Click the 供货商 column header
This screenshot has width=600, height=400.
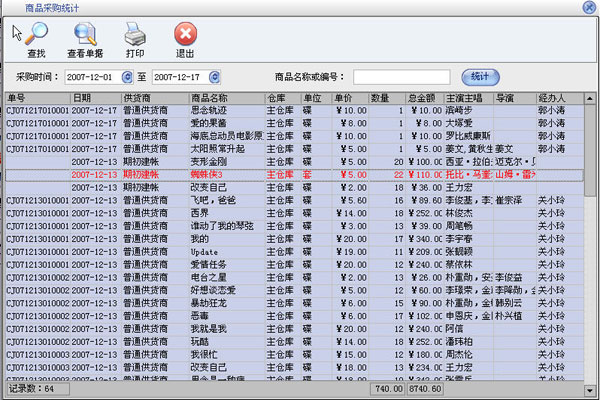pos(153,98)
